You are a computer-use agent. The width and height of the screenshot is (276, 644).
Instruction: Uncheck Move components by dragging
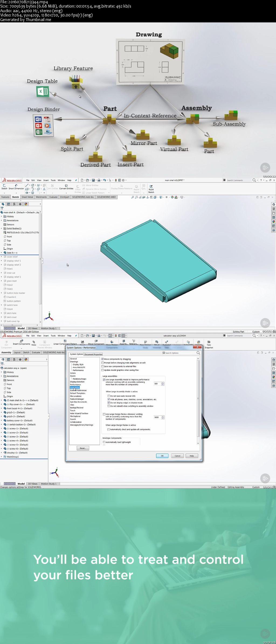click(x=102, y=359)
